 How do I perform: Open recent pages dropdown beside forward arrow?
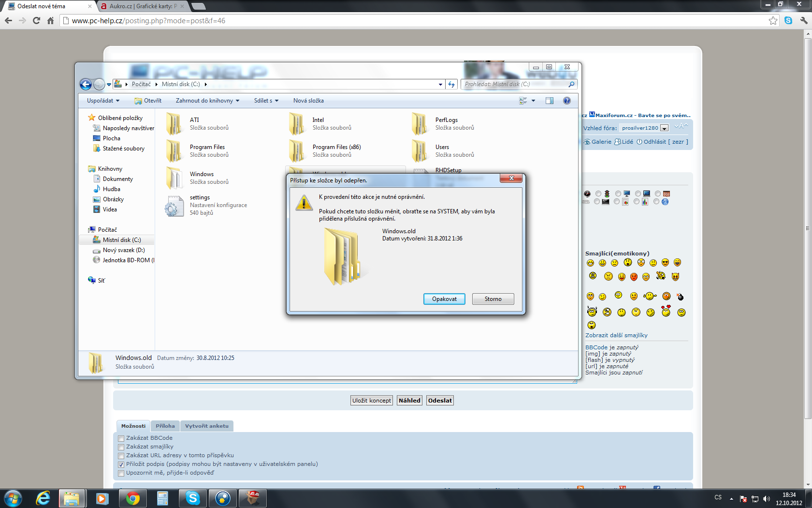[109, 85]
